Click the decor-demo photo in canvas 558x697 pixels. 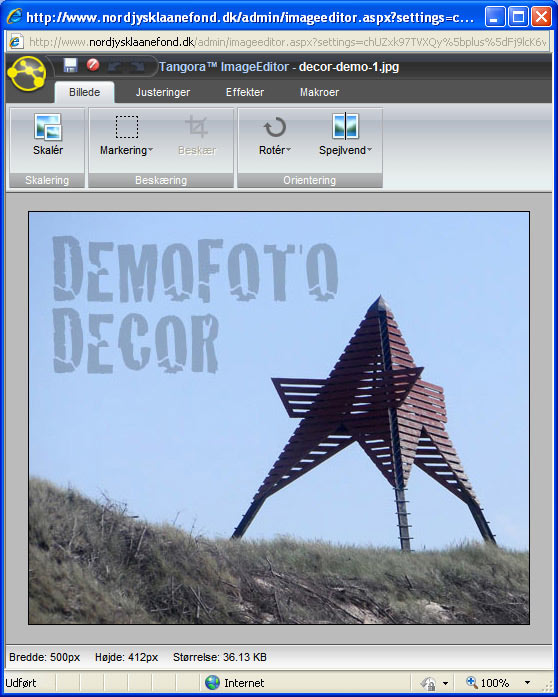(x=279, y=418)
